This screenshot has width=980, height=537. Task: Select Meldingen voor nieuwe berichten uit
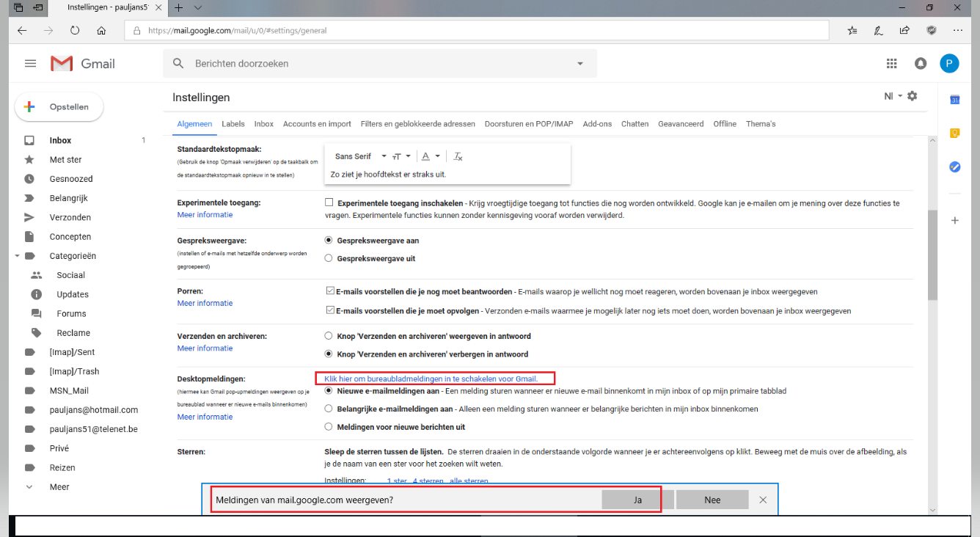tap(329, 427)
